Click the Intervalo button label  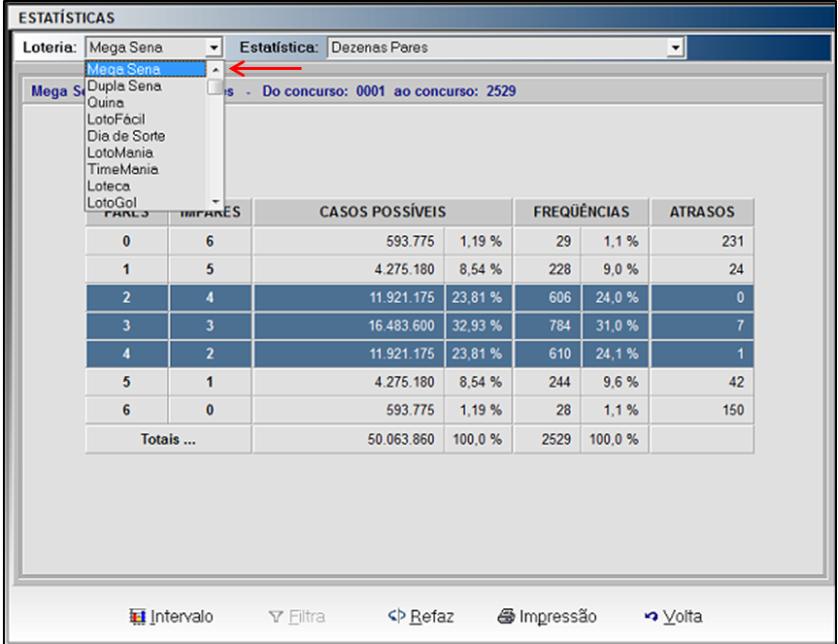tap(182, 617)
